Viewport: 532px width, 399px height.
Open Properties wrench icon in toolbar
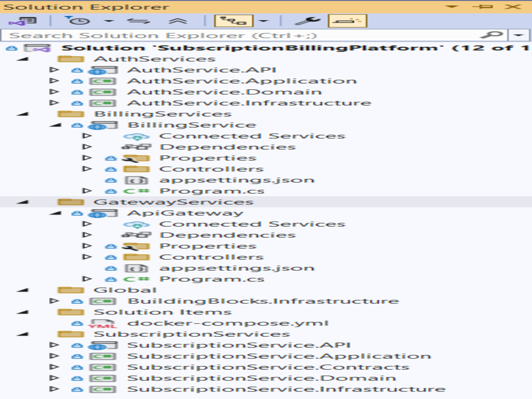click(307, 21)
